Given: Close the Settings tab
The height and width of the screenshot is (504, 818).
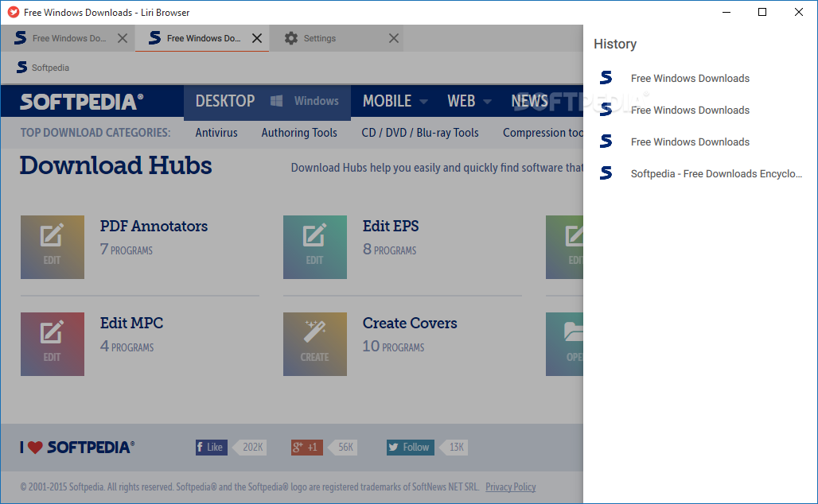Looking at the screenshot, I should tap(394, 39).
